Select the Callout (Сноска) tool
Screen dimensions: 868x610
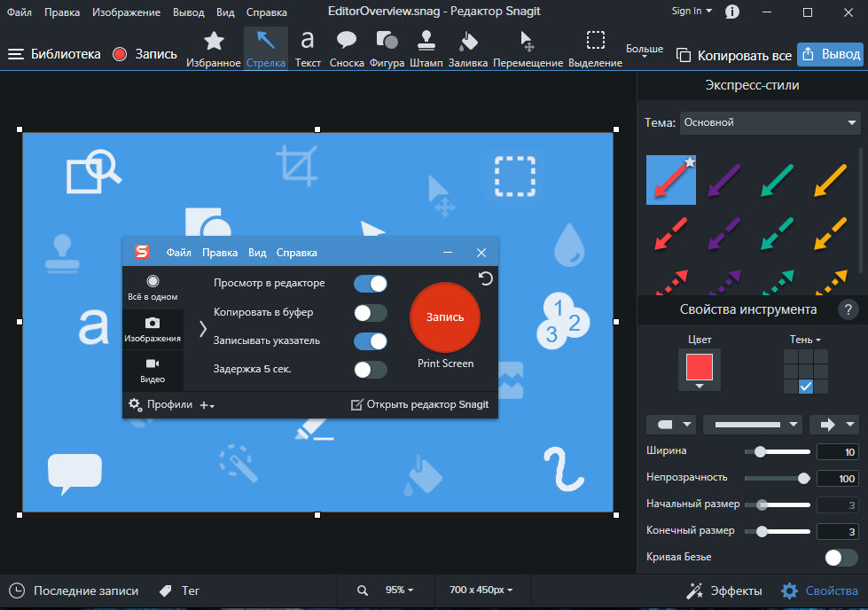tap(347, 49)
